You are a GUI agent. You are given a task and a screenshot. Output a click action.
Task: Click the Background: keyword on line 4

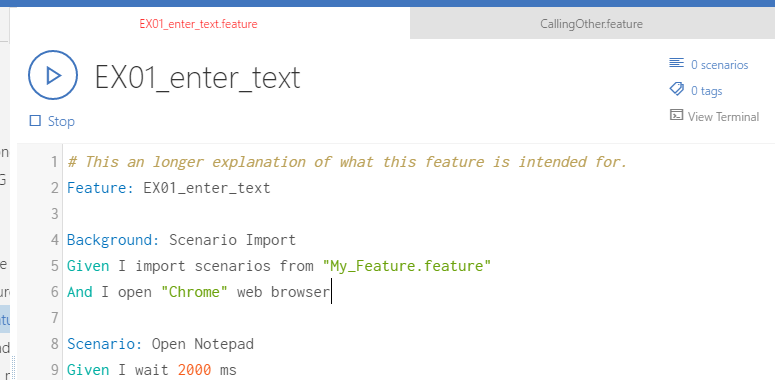coord(114,240)
